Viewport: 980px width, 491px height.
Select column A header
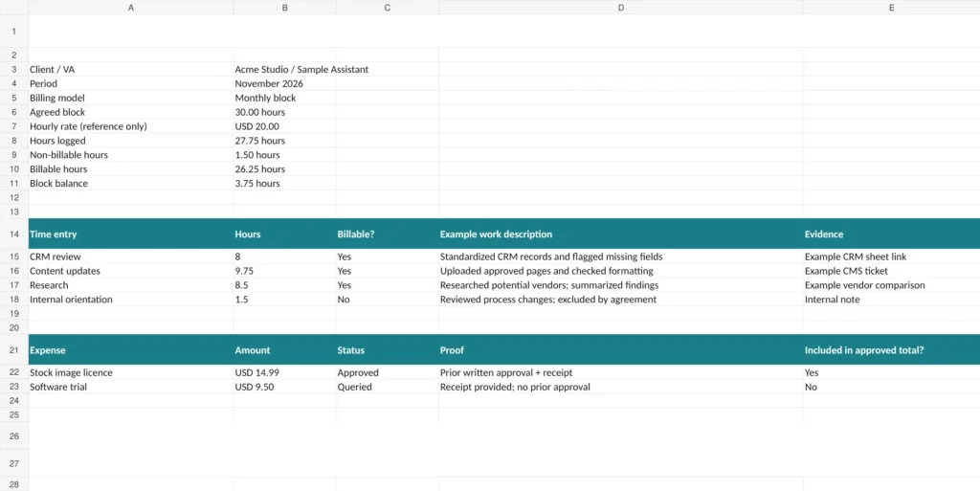tap(130, 8)
